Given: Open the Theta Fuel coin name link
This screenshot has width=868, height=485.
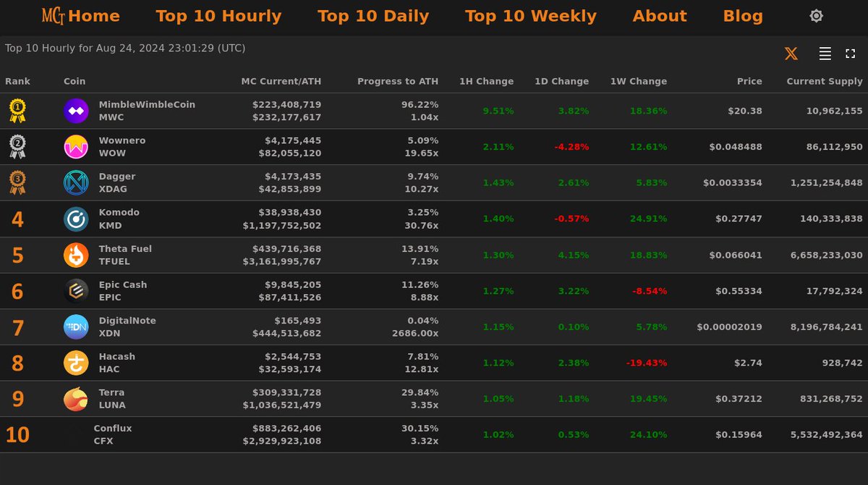Looking at the screenshot, I should [x=125, y=248].
